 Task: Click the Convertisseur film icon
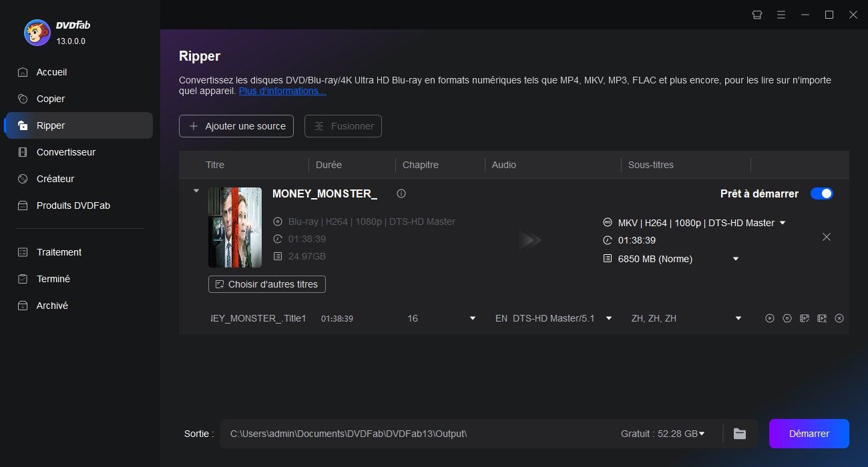click(x=23, y=152)
